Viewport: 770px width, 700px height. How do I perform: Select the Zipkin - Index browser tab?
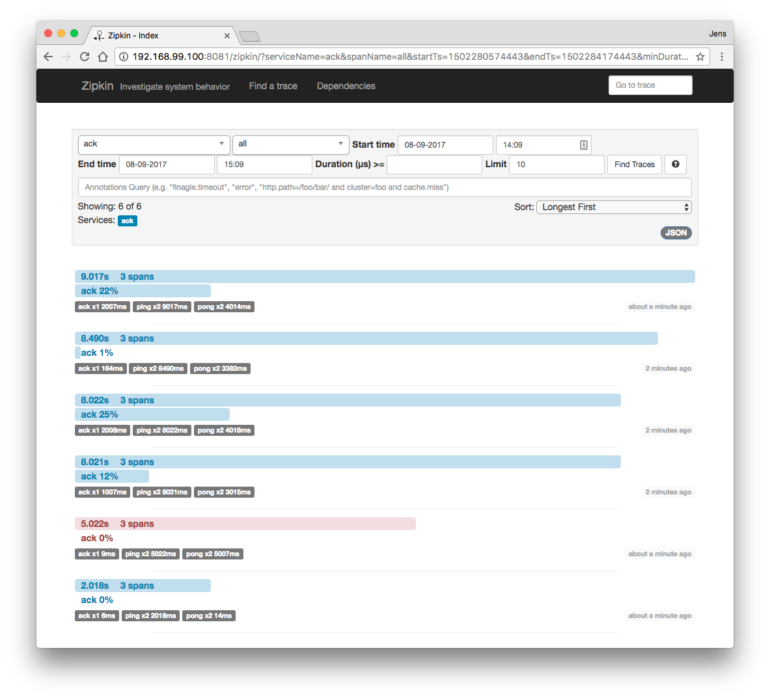pos(162,36)
